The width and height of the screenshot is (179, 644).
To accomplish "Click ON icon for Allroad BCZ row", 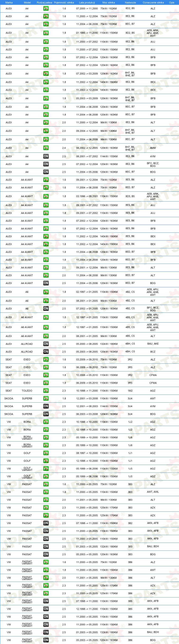I will [x=46, y=351].
